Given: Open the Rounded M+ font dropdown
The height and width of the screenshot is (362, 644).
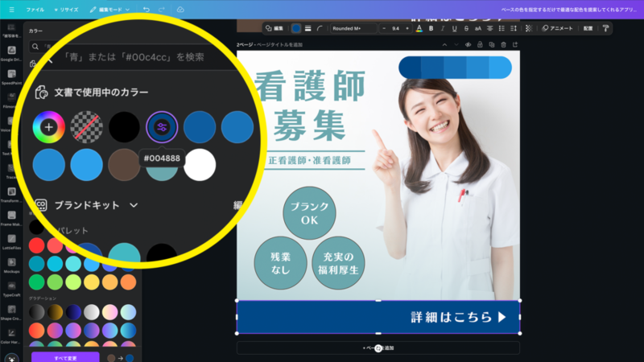Looking at the screenshot, I should click(353, 28).
